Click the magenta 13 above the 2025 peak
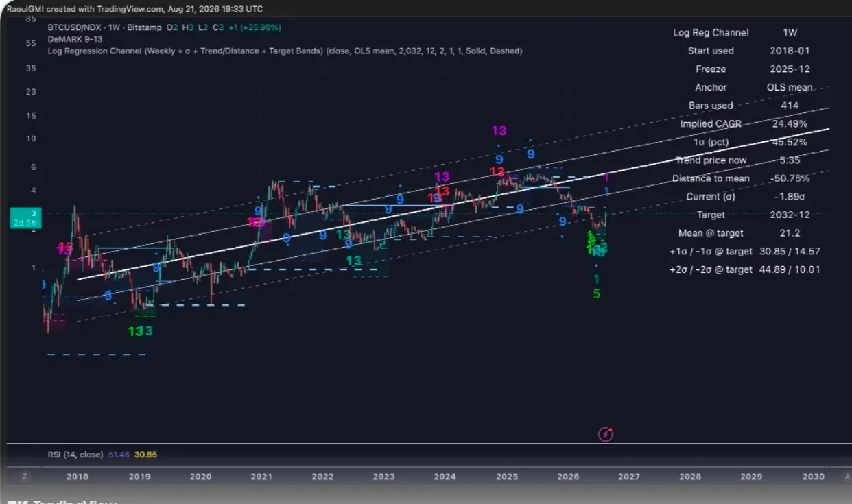852x504 pixels. click(x=499, y=131)
